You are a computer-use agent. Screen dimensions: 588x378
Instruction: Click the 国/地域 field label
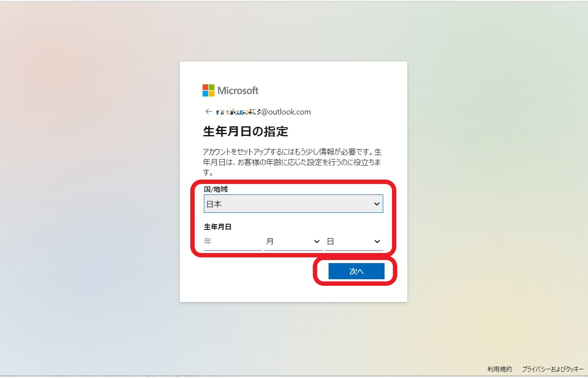point(216,189)
